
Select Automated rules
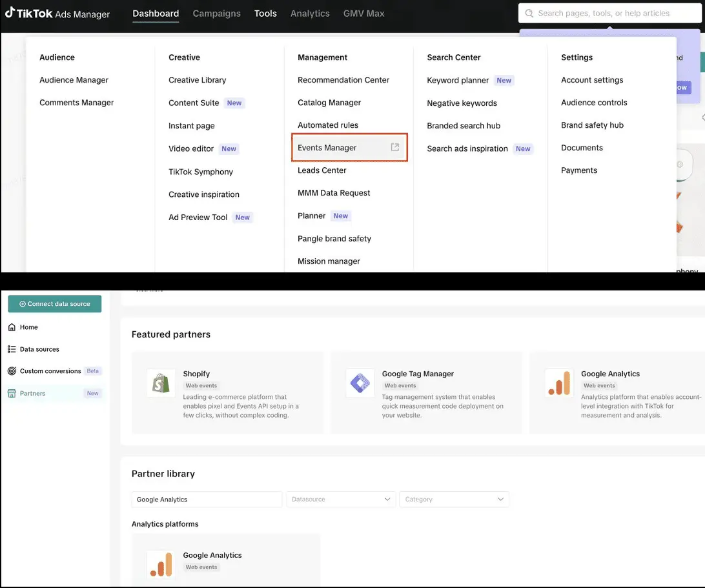tap(328, 125)
